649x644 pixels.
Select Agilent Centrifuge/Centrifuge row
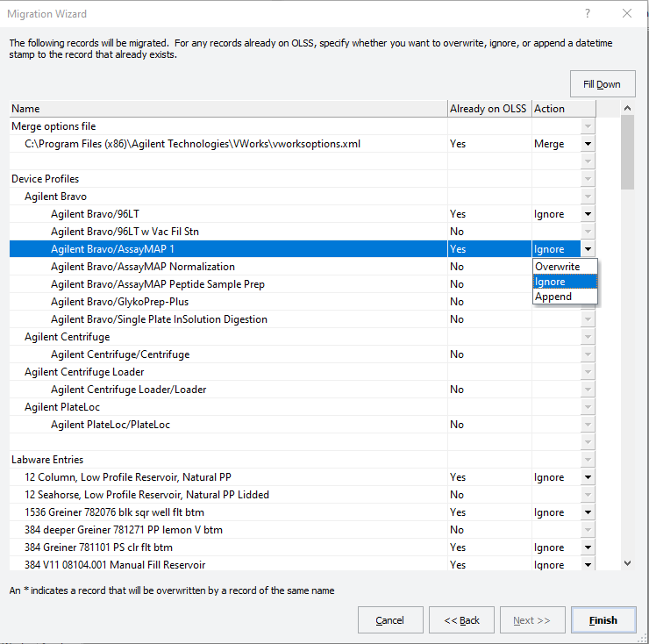303,354
